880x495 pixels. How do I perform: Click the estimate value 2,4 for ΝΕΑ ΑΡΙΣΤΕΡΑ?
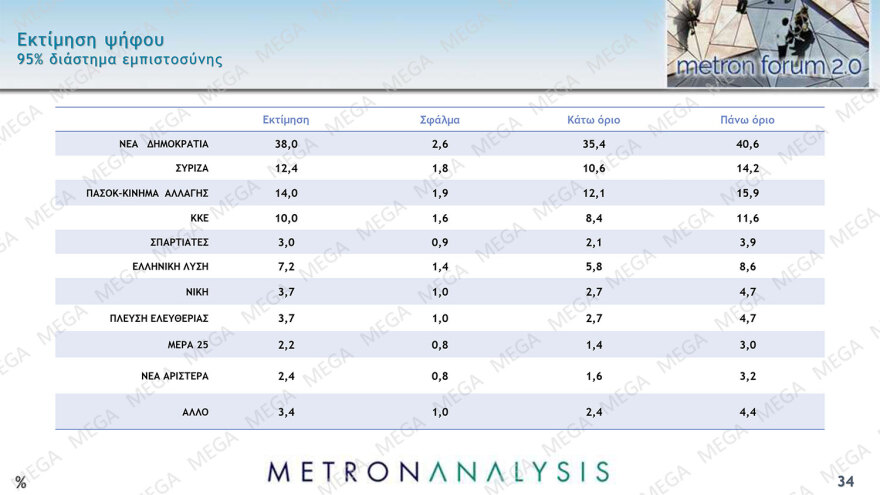click(x=286, y=376)
